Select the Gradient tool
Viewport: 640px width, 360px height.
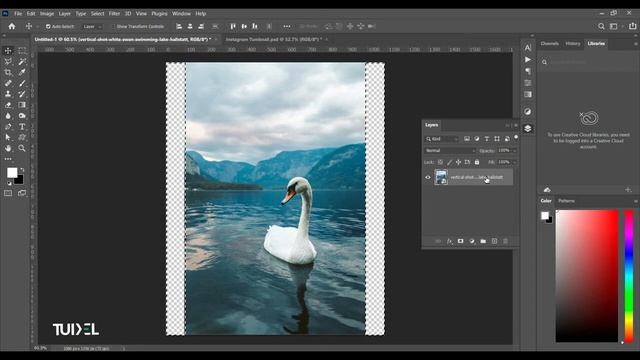[x=22, y=105]
